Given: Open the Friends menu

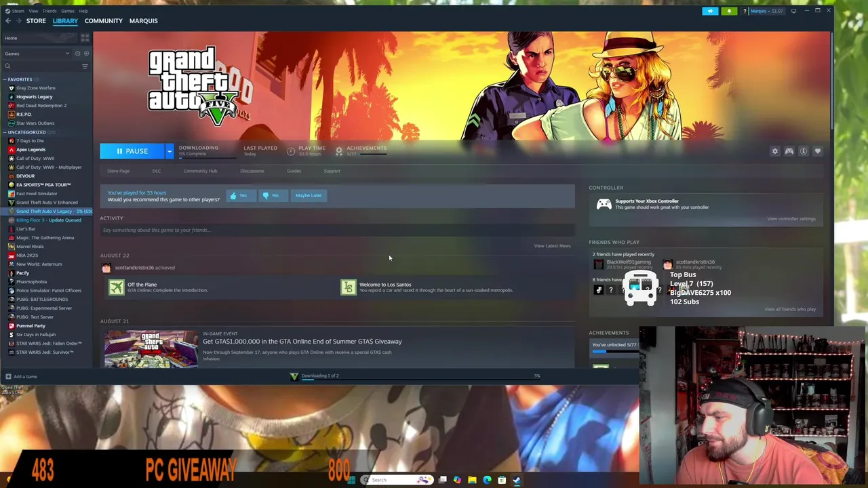Looking at the screenshot, I should pos(50,11).
